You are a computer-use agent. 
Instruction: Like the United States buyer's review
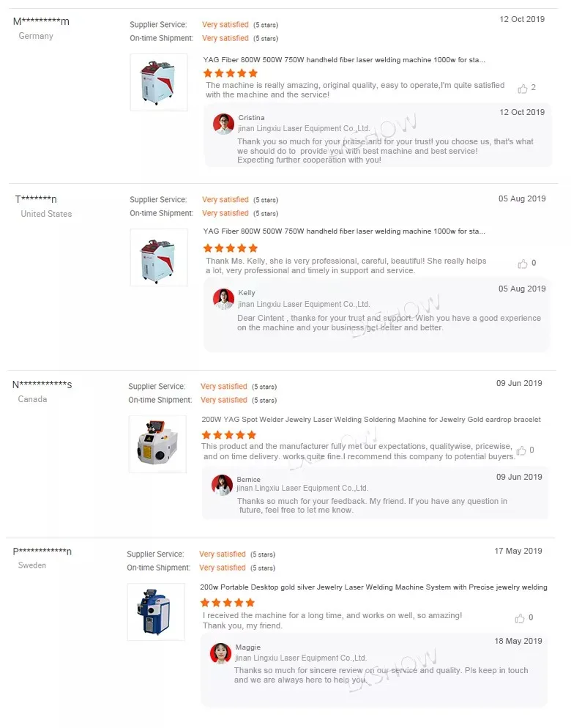click(x=523, y=264)
